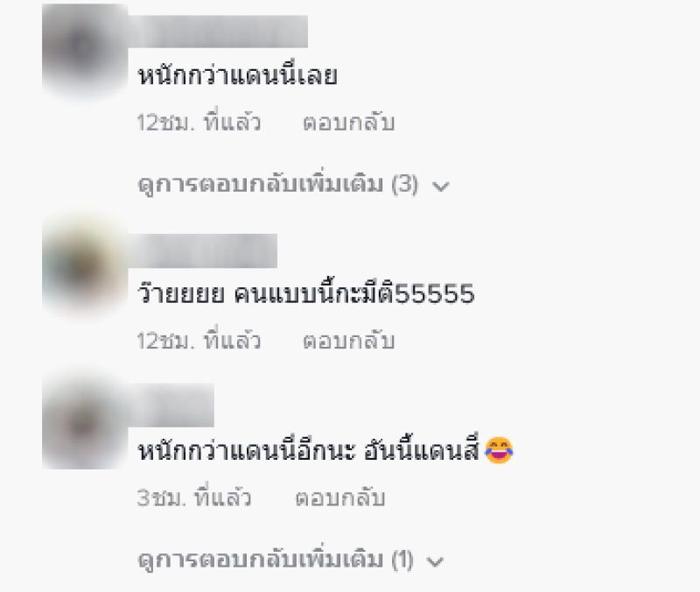The width and height of the screenshot is (700, 592).
Task: Open the '3ชม. ที่แล้ว' timestamp
Action: click(x=193, y=497)
